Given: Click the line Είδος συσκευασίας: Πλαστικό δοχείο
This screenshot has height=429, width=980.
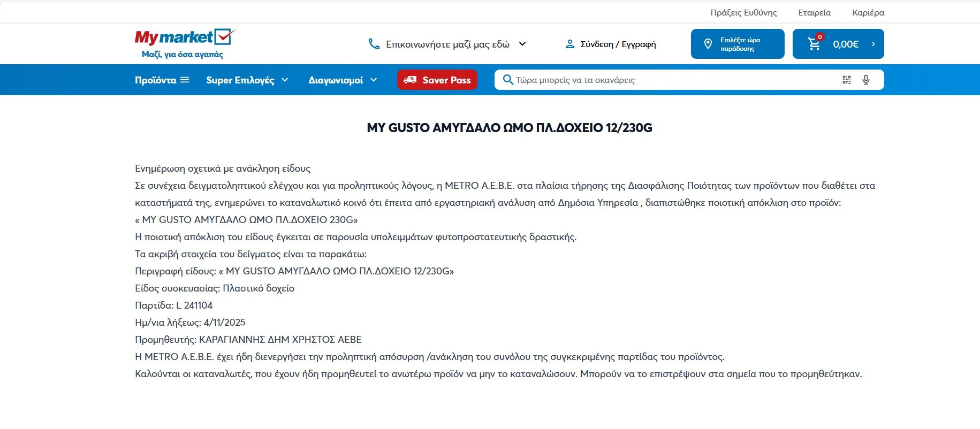Looking at the screenshot, I should [x=215, y=288].
